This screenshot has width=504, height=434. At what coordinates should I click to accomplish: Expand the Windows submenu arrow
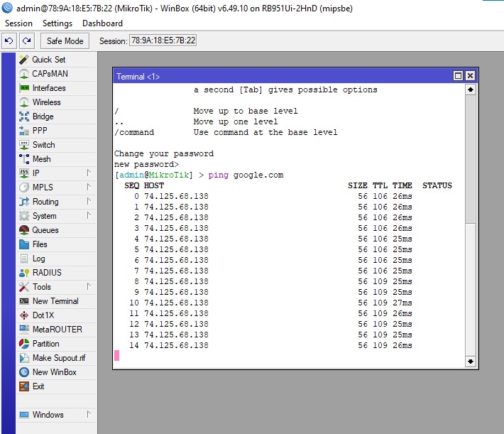(89, 414)
